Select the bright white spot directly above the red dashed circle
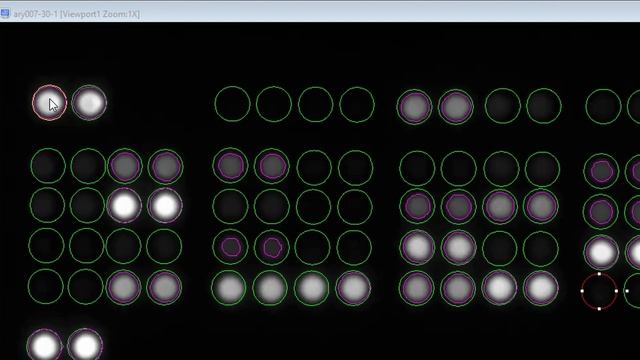Viewport: 640px width, 360px height. click(601, 252)
